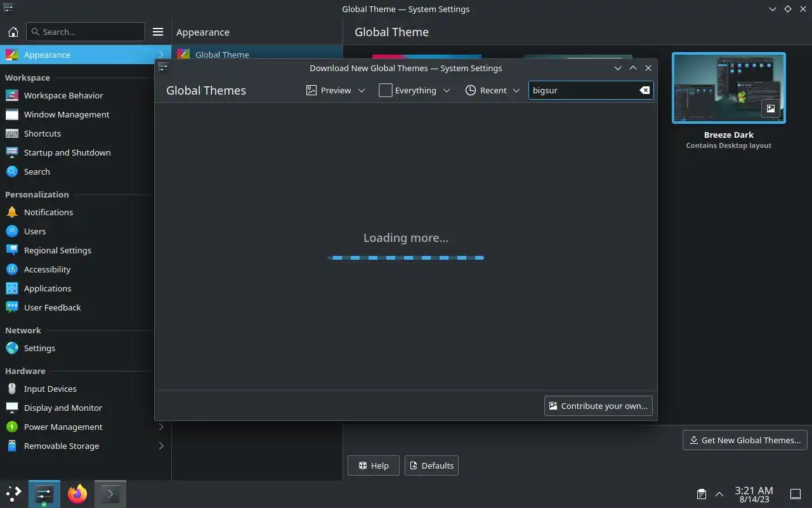Click Contribute your own button
812x508 pixels.
pyautogui.click(x=598, y=406)
